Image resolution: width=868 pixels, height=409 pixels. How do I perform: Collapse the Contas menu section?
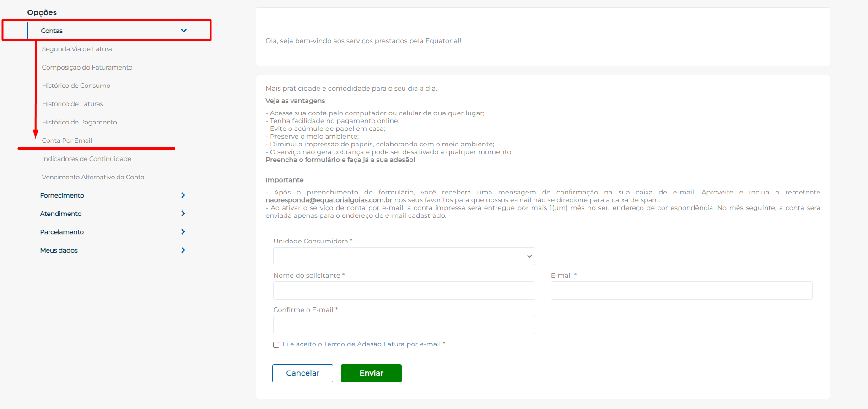pyautogui.click(x=183, y=31)
